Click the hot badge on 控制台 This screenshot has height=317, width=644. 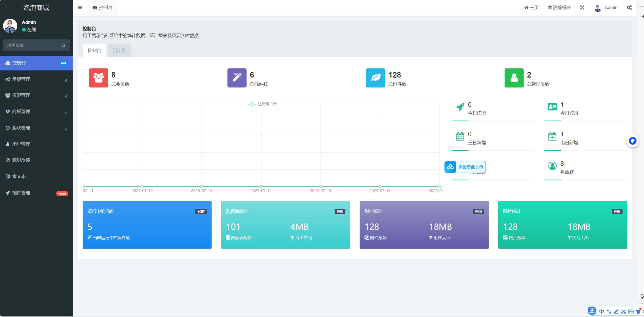[x=63, y=63]
